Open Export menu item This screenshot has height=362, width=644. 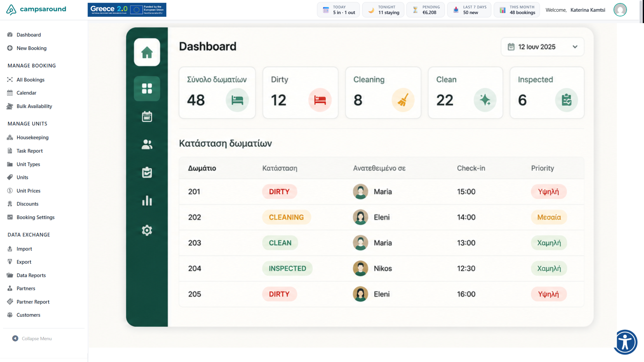tap(24, 262)
